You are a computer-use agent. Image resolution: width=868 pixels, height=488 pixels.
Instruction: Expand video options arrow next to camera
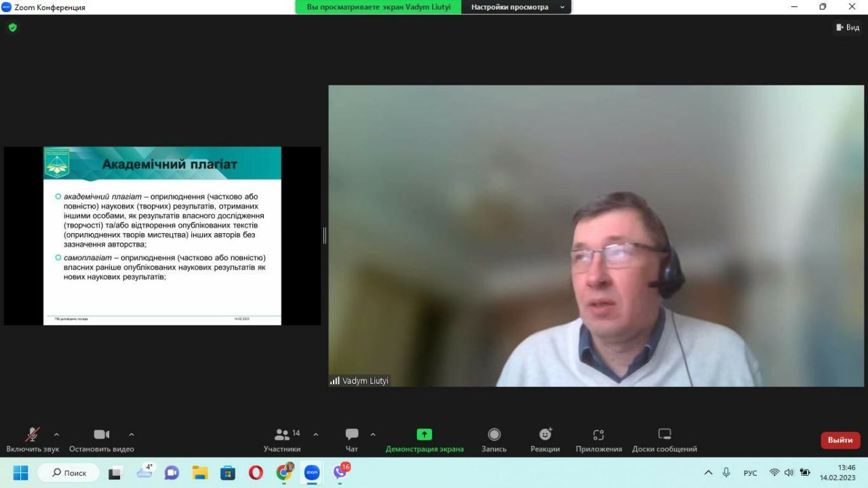[132, 434]
